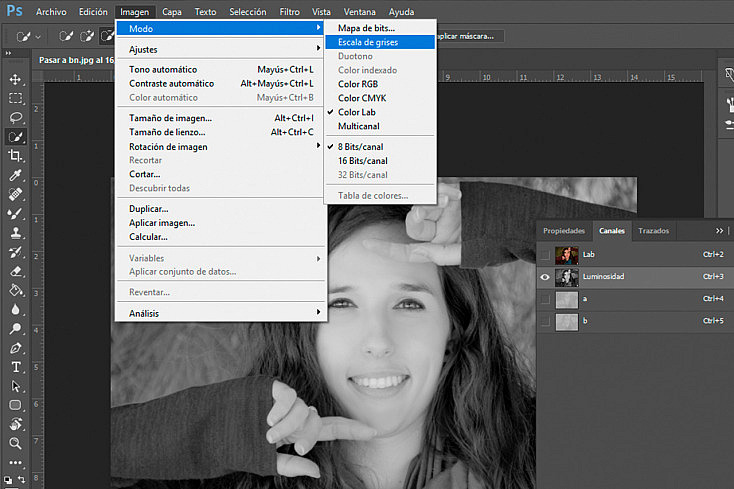Expand the Análisis submenu

tap(220, 313)
